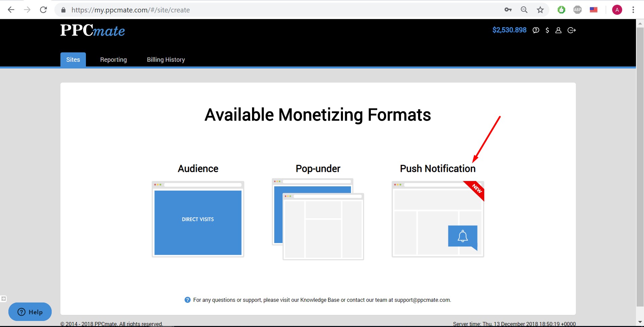Open the user profile icon

[558, 30]
